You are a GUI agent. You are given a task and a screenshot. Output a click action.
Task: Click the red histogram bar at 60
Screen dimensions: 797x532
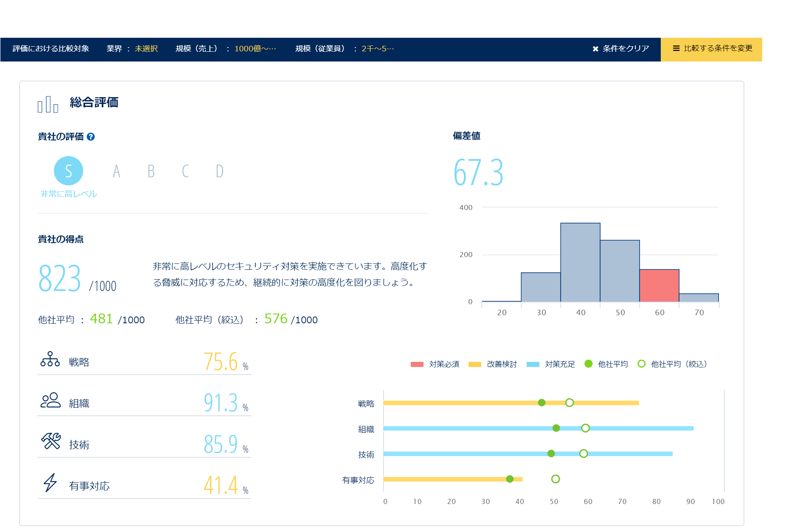tap(659, 286)
